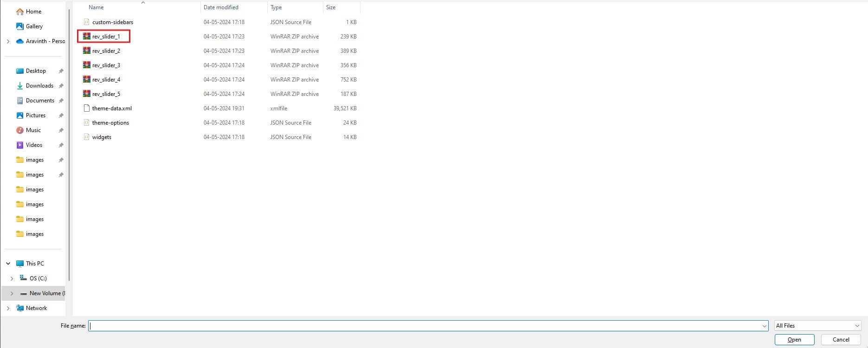Sort the list by Size column header
This screenshot has height=348, width=868.
(331, 7)
